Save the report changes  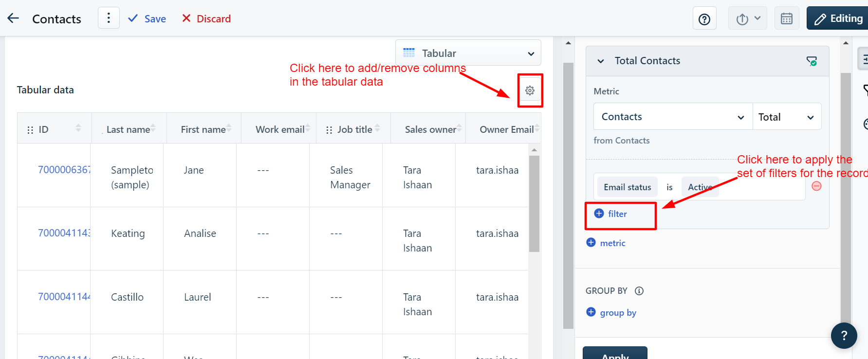pos(147,19)
